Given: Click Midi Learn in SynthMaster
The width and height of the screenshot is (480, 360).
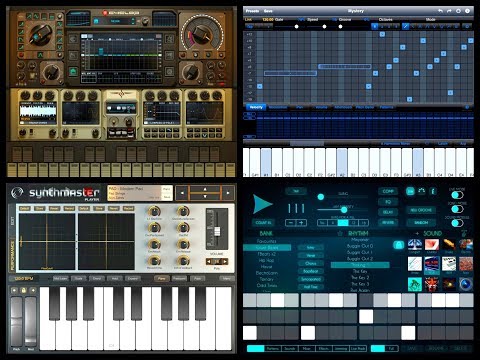Looking at the screenshot, I should coord(60,278).
